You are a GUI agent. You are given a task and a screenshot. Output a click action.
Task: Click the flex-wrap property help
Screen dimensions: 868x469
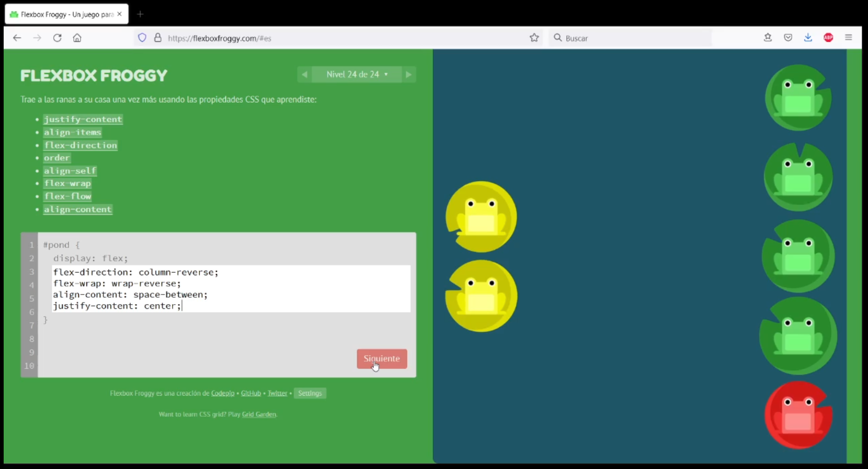[x=67, y=183]
